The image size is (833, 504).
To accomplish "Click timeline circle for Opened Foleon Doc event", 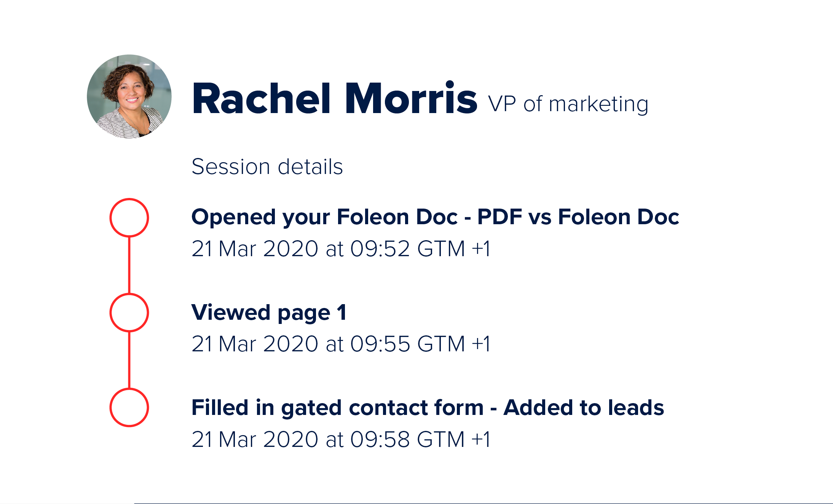I will [129, 217].
